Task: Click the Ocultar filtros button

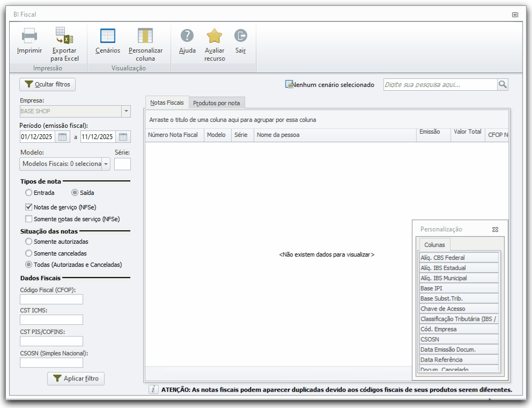Action: click(48, 84)
